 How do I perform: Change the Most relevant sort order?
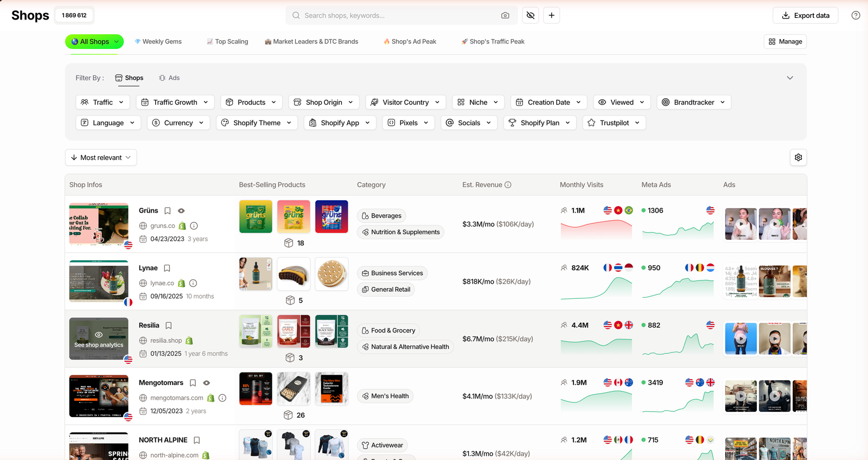coord(101,157)
